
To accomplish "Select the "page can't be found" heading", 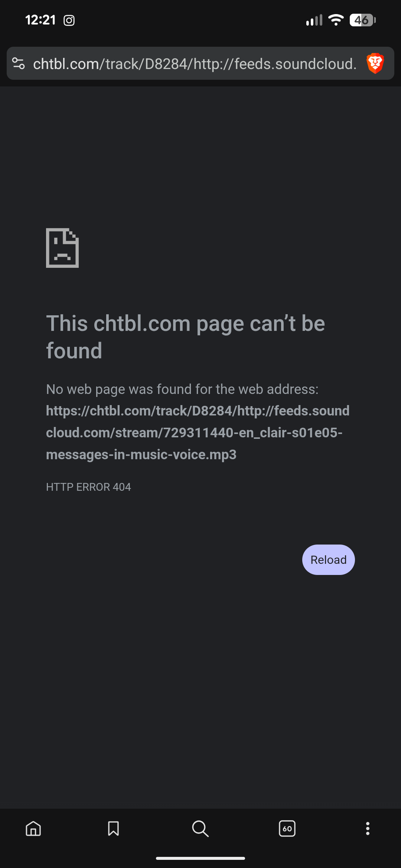I will tap(186, 337).
